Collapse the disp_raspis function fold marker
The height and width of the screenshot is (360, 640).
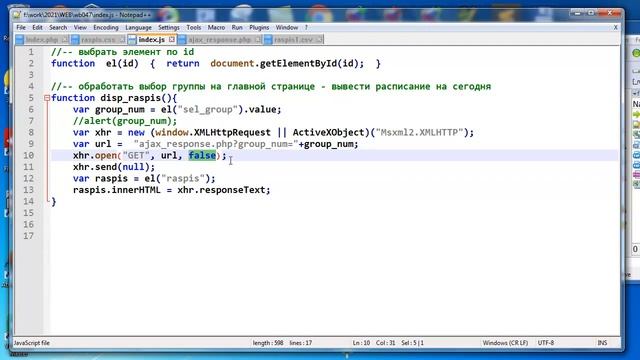(47, 98)
